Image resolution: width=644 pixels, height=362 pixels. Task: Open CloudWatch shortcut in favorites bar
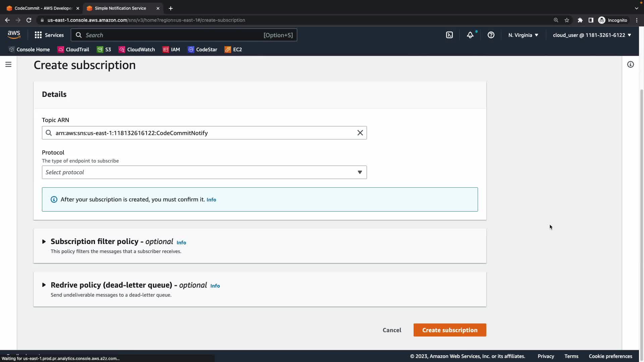tap(137, 49)
